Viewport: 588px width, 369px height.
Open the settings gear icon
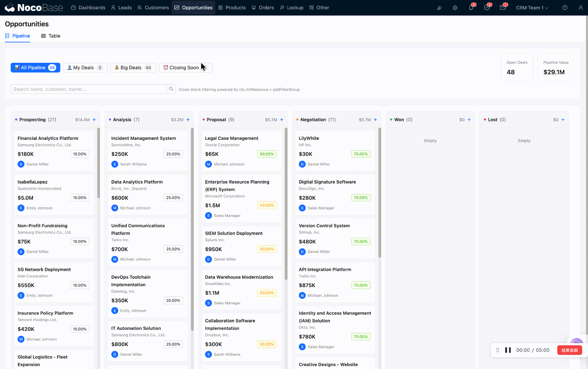455,8
